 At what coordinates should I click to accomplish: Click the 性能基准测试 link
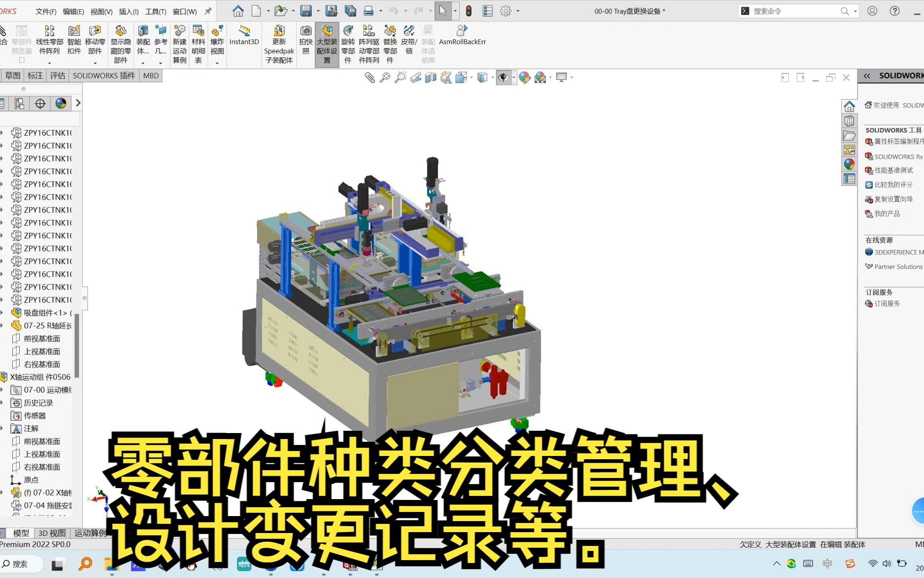tap(893, 170)
